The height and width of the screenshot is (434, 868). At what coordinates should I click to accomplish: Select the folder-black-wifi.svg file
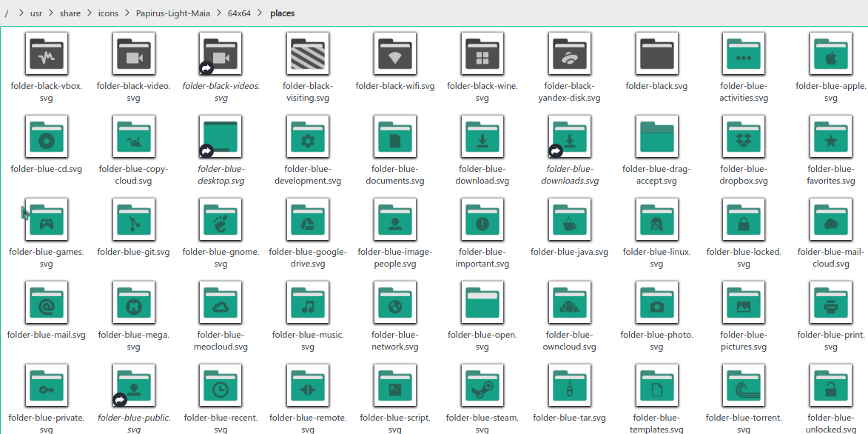click(x=394, y=53)
